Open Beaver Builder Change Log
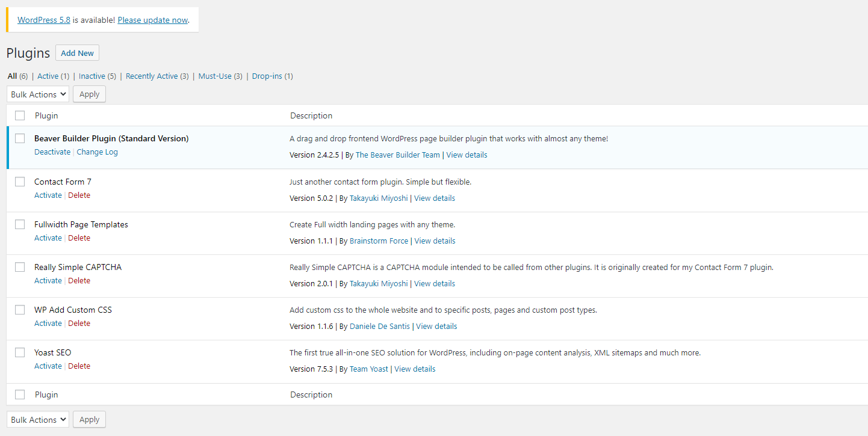This screenshot has height=436, width=868. [97, 152]
